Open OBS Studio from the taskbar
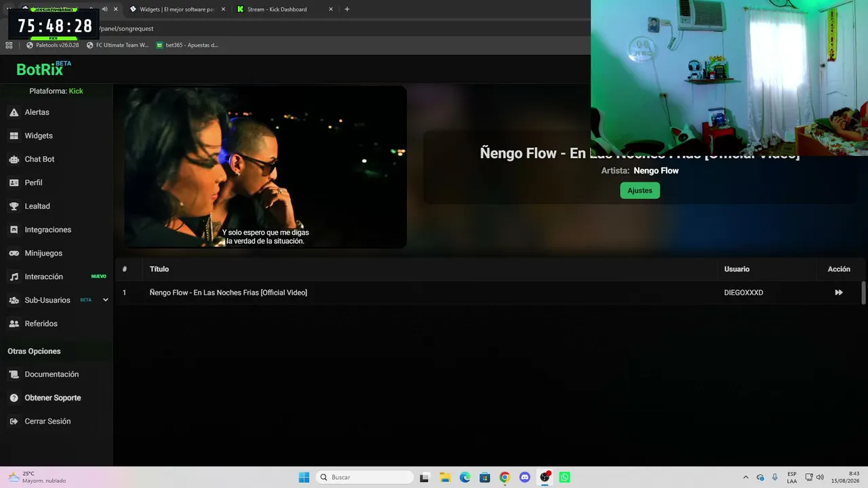The image size is (868, 488). click(545, 477)
